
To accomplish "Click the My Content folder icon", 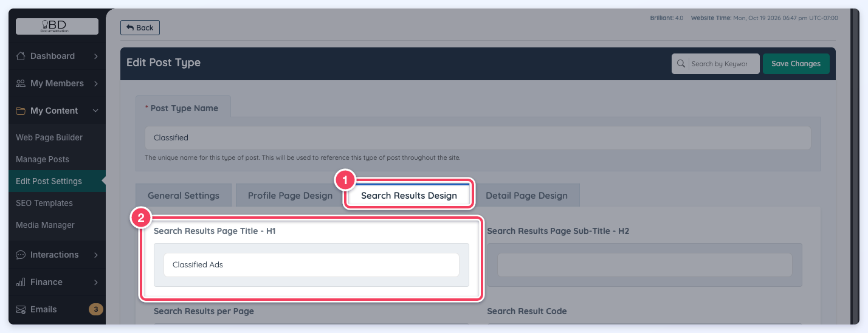I will (21, 111).
